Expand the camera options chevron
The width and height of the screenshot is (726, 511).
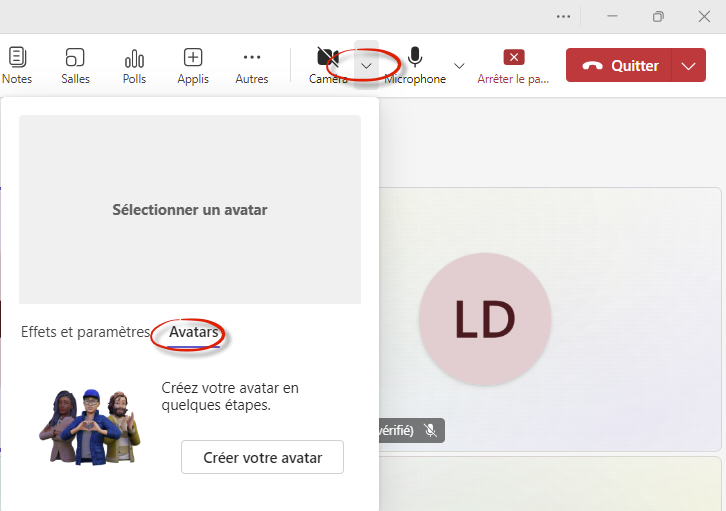(367, 66)
